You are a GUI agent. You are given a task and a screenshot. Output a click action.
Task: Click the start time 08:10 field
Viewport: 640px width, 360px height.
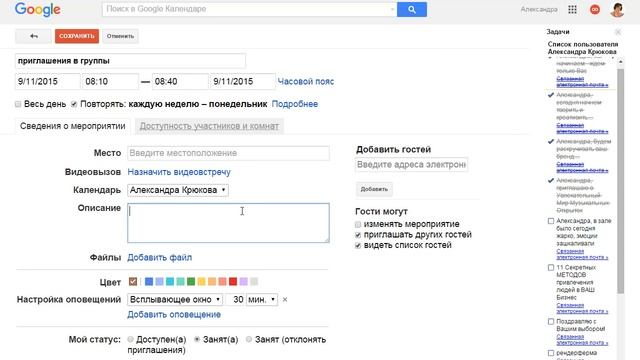tap(110, 81)
